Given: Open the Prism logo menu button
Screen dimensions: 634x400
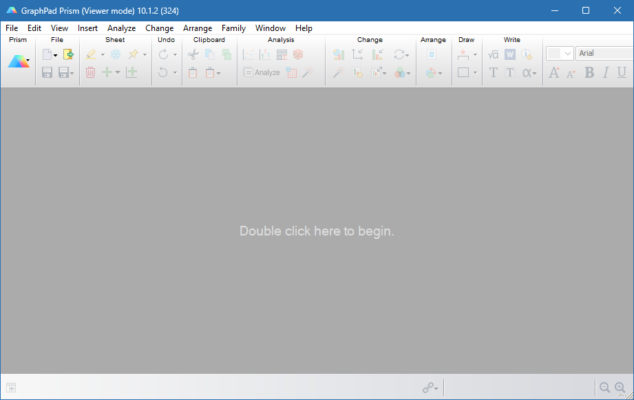Looking at the screenshot, I should click(x=18, y=61).
